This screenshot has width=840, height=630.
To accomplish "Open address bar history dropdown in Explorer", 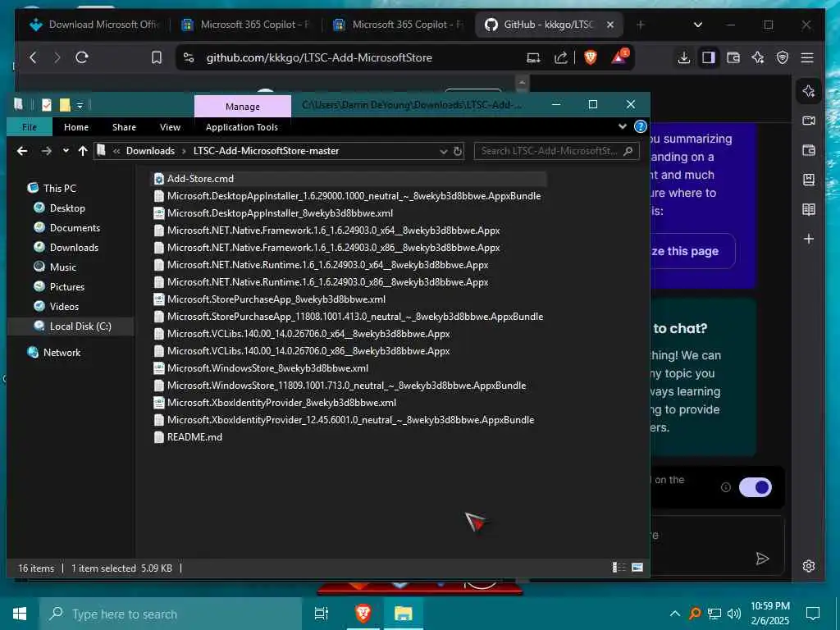I will click(443, 151).
